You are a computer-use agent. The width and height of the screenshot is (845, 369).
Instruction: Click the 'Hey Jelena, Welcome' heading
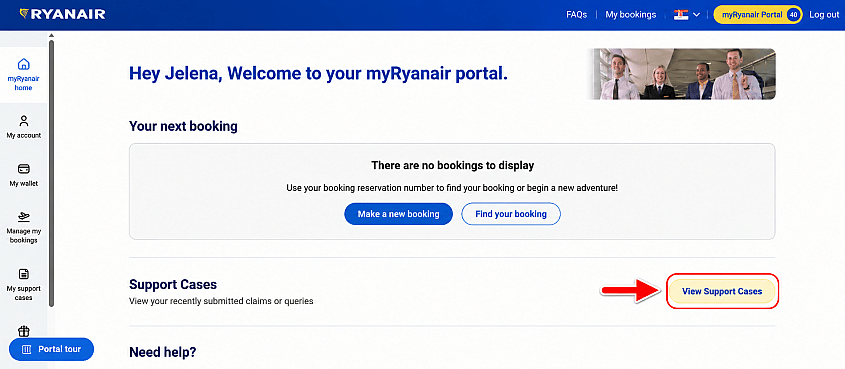pyautogui.click(x=318, y=74)
